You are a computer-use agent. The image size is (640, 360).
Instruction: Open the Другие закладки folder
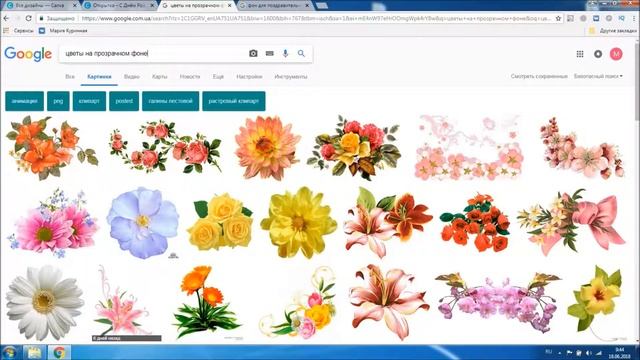pos(613,31)
